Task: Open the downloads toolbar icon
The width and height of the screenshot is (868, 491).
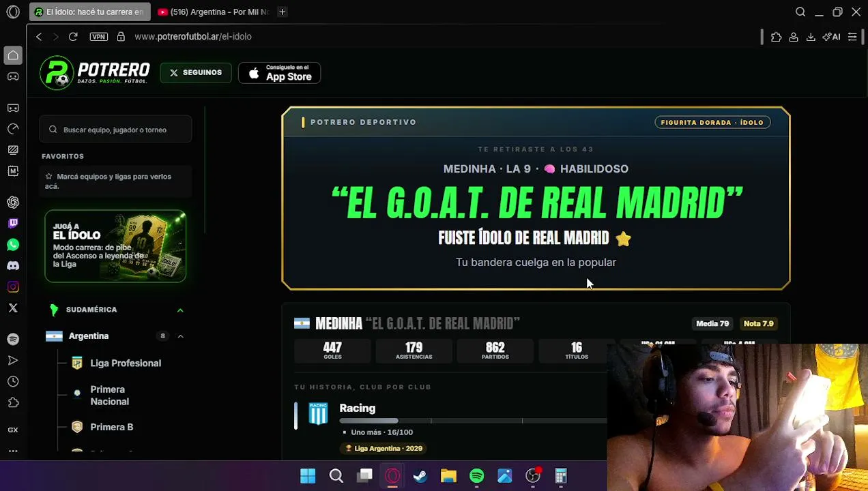Action: coord(811,37)
